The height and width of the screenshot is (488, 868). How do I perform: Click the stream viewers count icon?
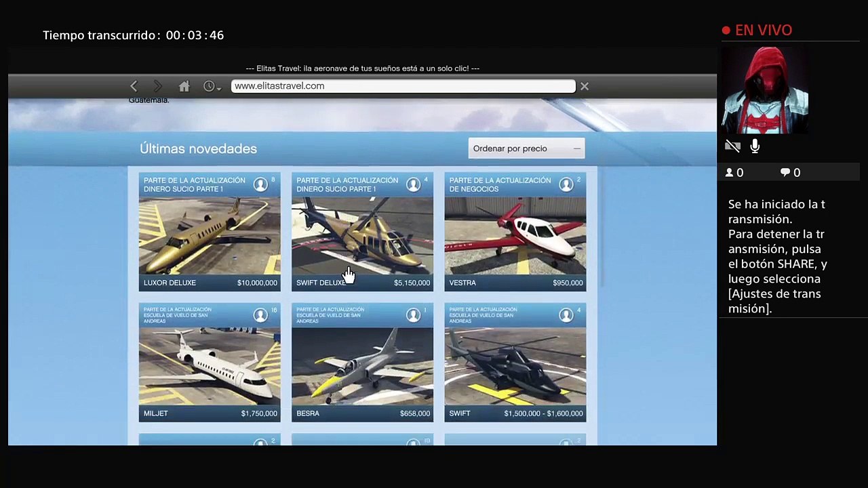point(730,173)
